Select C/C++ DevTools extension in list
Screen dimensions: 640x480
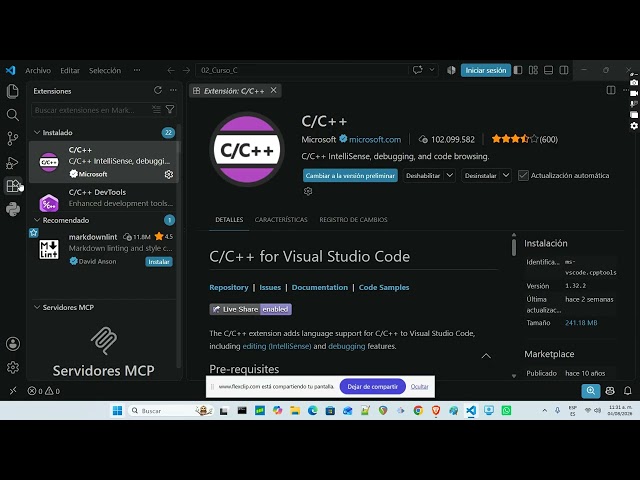[x=104, y=198]
